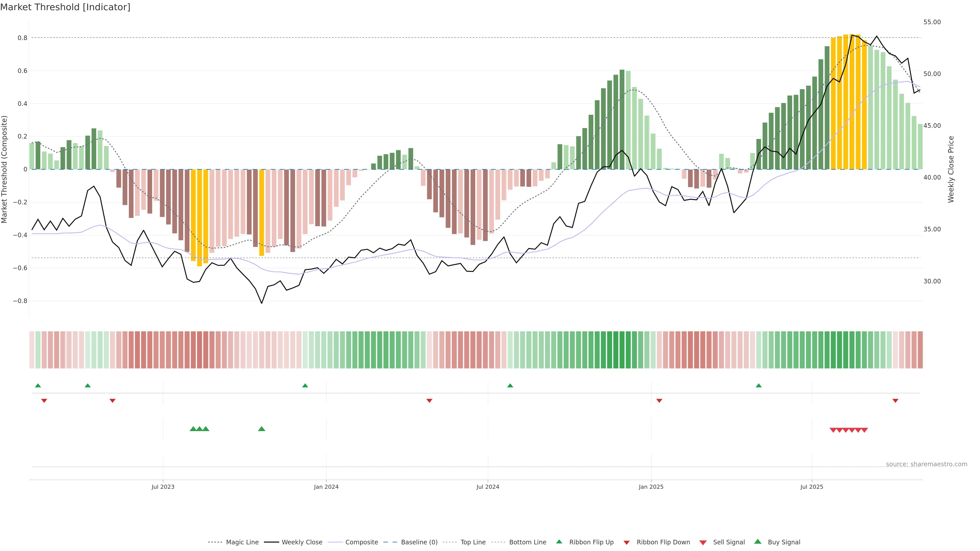The width and height of the screenshot is (980, 551).
Task: Click Sell Signal legend triangle icon
Action: click(x=703, y=543)
